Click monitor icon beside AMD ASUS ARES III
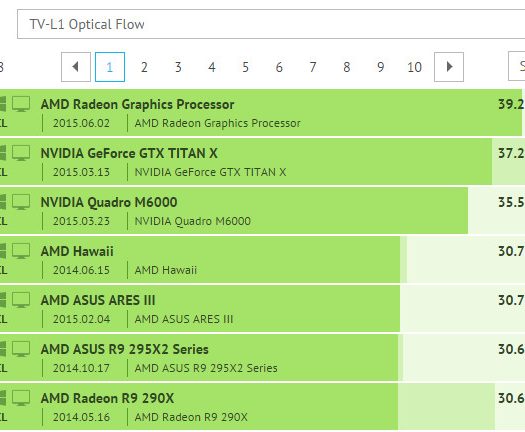Viewport: 525px width, 432px height. (21, 300)
